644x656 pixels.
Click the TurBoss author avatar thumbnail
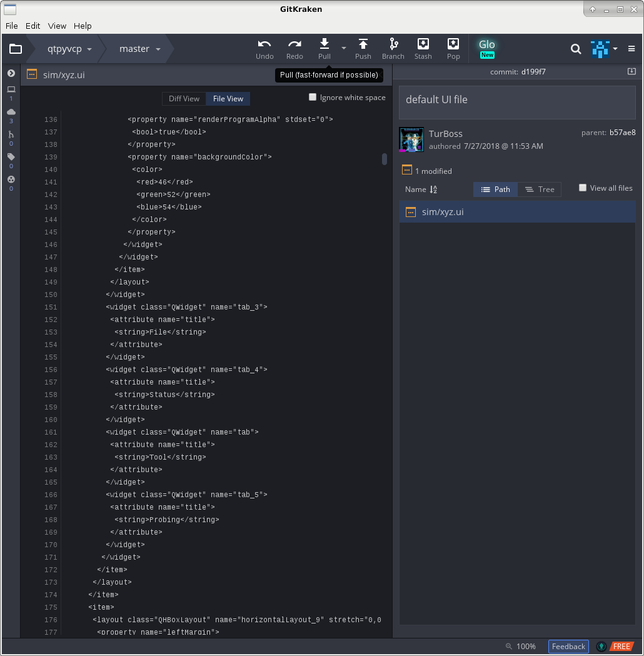tap(411, 139)
